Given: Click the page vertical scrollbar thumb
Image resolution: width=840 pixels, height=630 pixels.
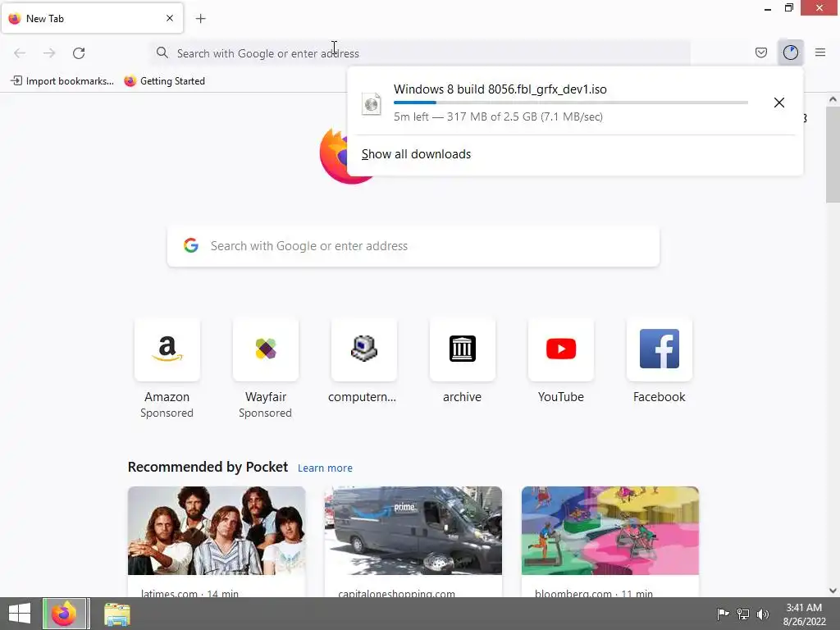Looking at the screenshot, I should [833, 154].
